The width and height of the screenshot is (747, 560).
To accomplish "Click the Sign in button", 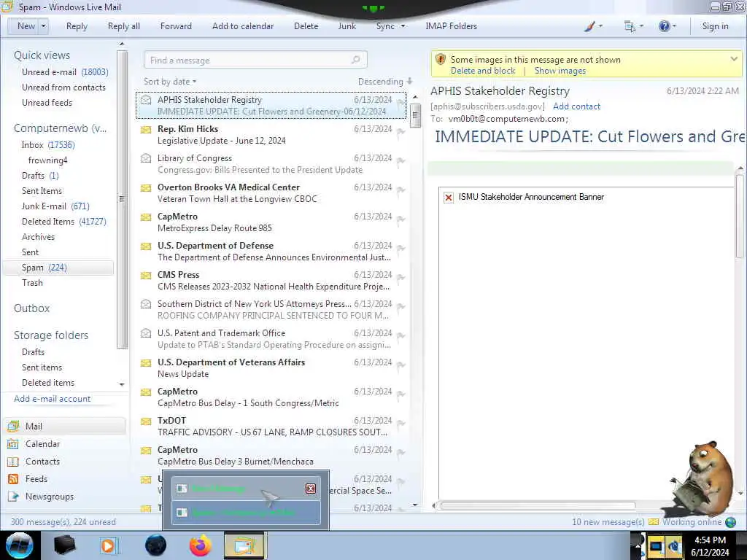I will point(715,26).
